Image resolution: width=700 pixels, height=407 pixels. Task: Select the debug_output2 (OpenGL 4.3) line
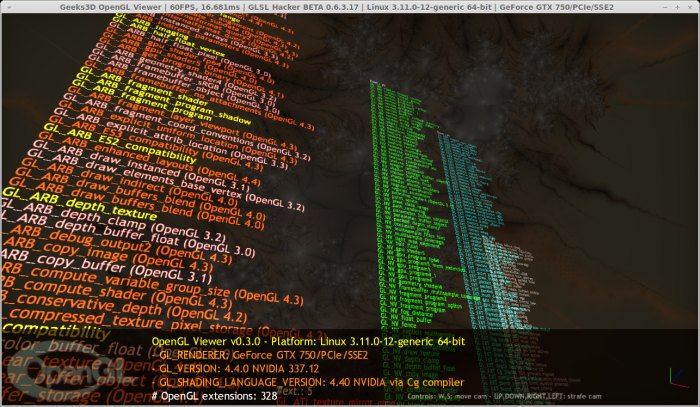click(117, 245)
